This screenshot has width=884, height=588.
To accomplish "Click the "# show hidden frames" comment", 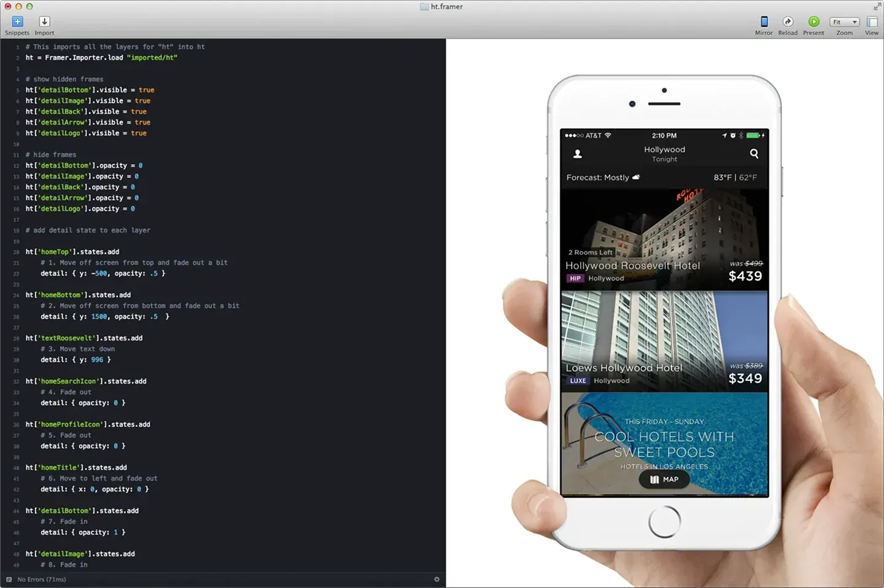I will point(64,79).
